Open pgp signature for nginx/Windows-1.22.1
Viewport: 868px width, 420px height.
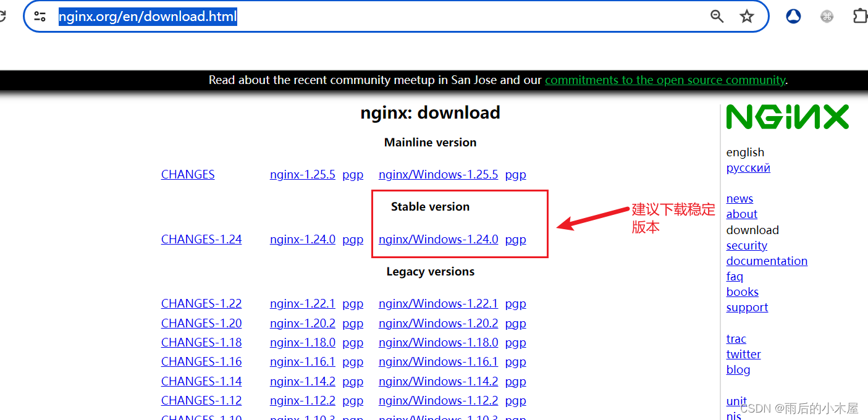[515, 304]
